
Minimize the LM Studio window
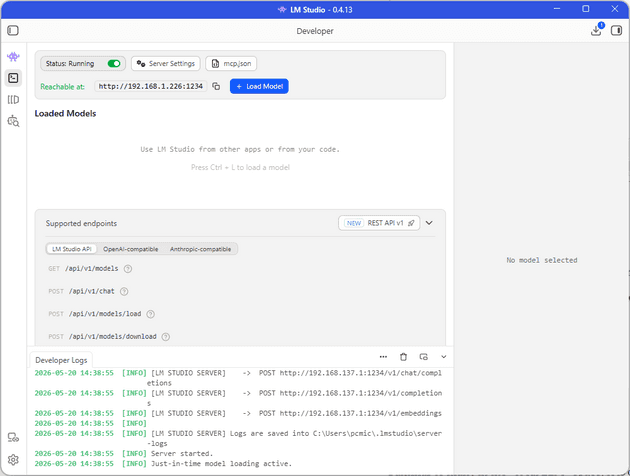click(x=557, y=9)
